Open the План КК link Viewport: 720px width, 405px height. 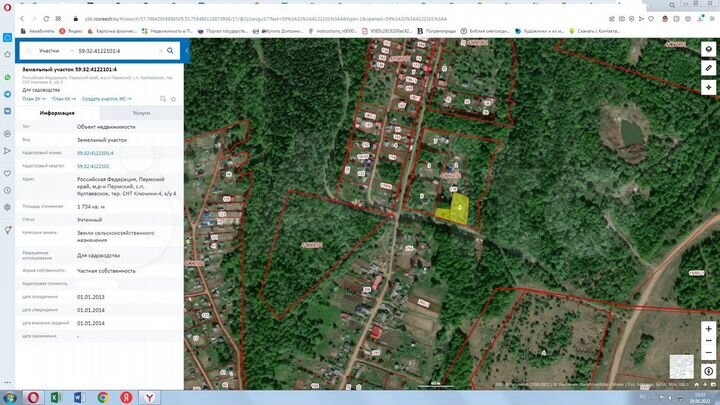click(x=63, y=99)
